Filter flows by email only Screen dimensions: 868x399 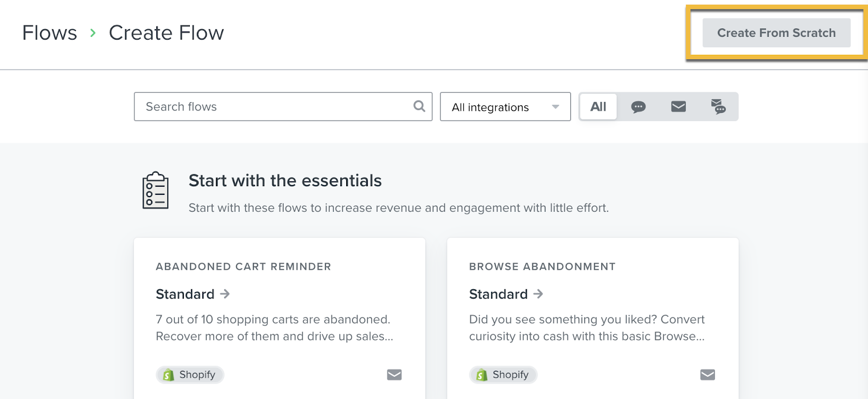(678, 107)
